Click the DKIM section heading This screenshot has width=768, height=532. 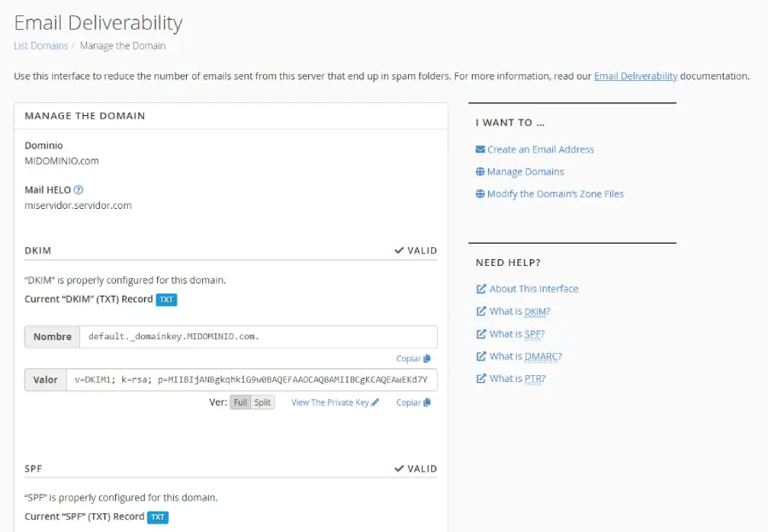pos(38,251)
